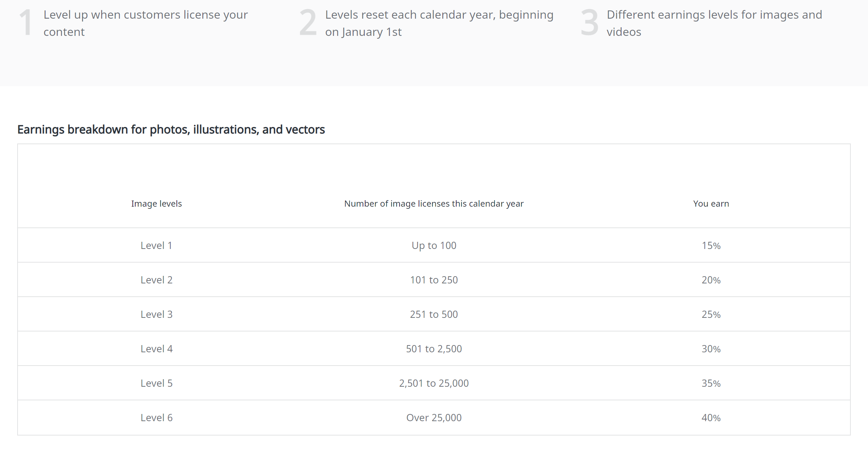Click the 'You earn' column header

(x=711, y=204)
